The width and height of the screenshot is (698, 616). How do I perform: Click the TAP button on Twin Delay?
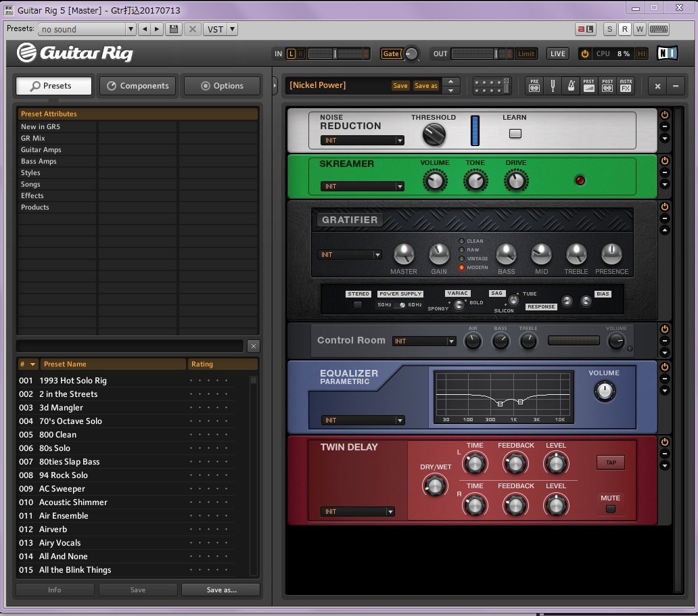pos(611,463)
